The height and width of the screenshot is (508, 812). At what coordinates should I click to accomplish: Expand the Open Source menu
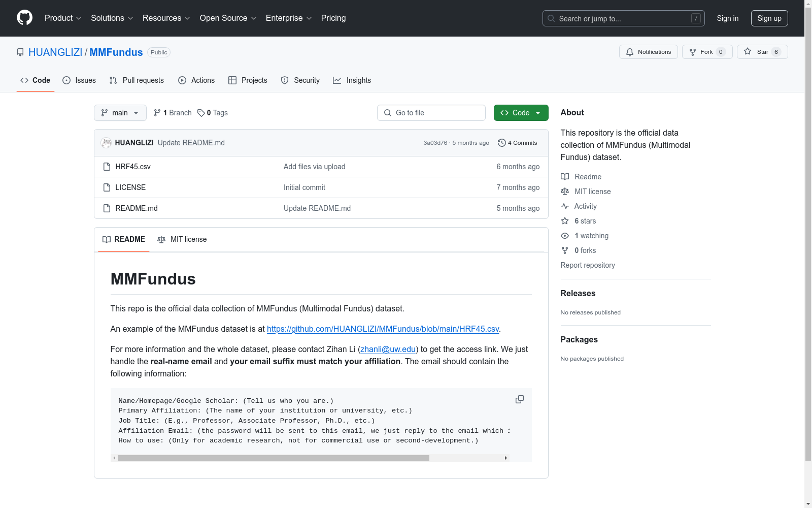tap(228, 18)
